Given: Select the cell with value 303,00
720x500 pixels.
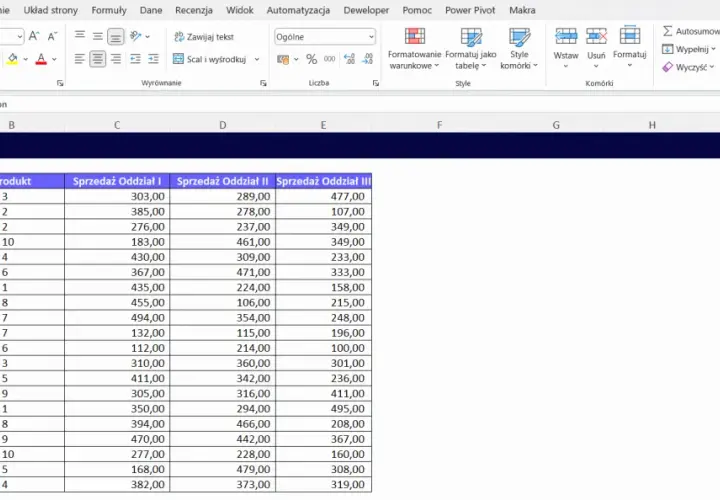Looking at the screenshot, I should [117, 197].
